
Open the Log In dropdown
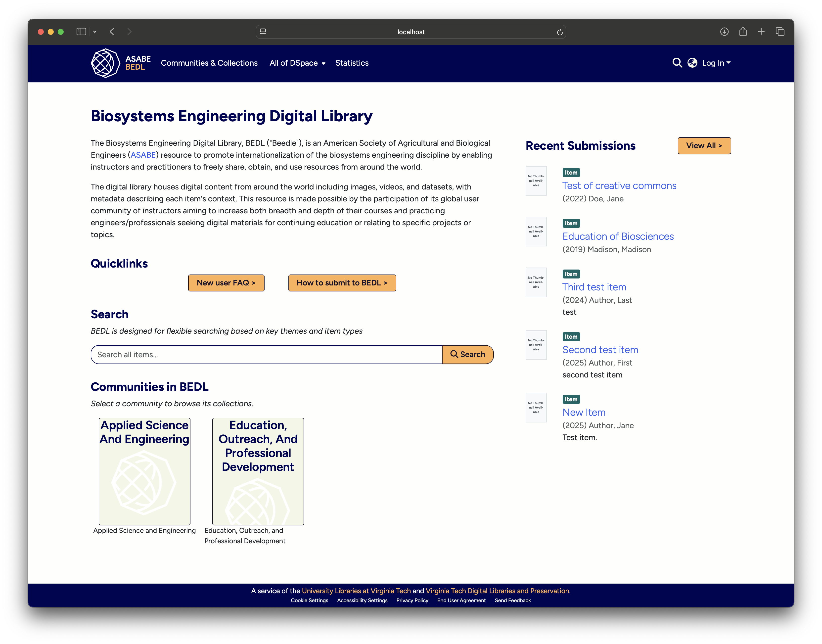tap(716, 63)
